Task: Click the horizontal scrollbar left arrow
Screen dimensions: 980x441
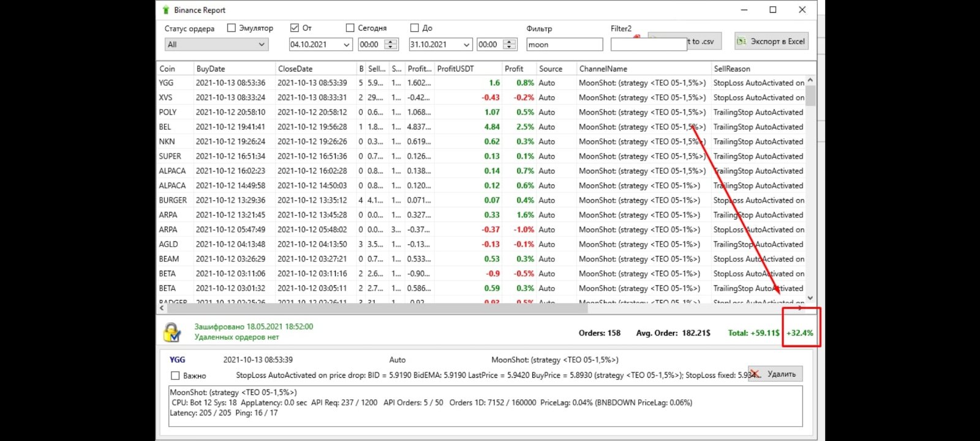Action: (x=162, y=308)
